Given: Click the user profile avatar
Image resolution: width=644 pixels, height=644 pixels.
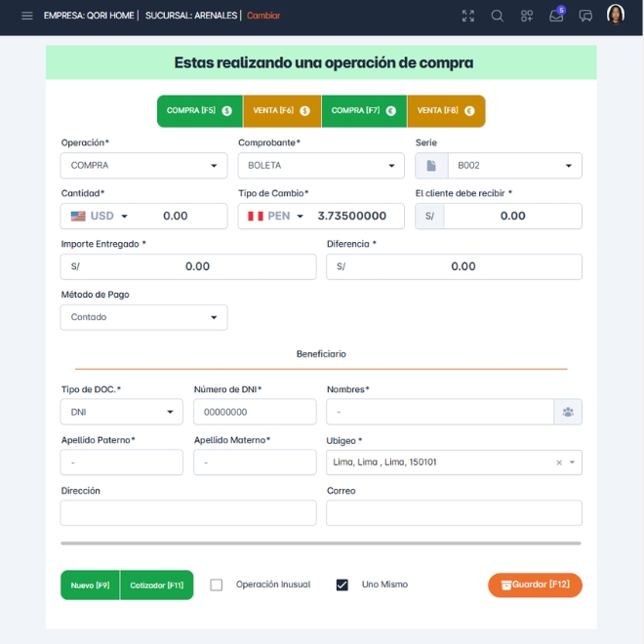Looking at the screenshot, I should coord(616,15).
